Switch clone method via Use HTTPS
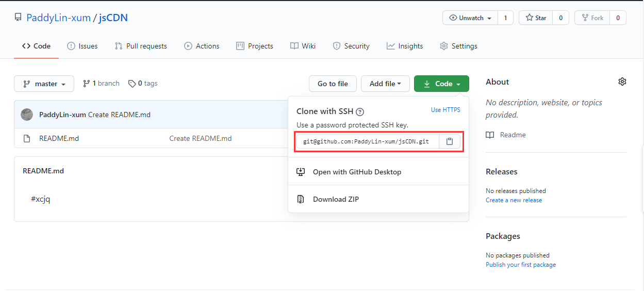Image resolution: width=644 pixels, height=291 pixels. 445,110
